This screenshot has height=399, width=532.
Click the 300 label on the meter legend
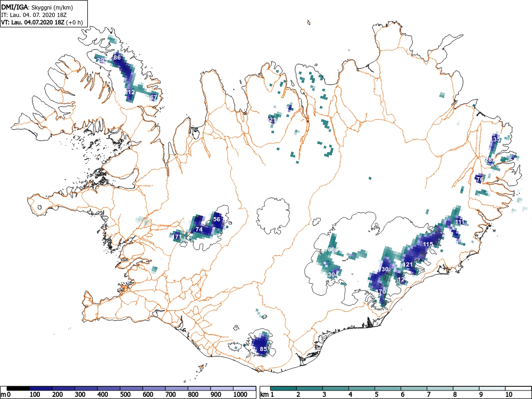80,395
